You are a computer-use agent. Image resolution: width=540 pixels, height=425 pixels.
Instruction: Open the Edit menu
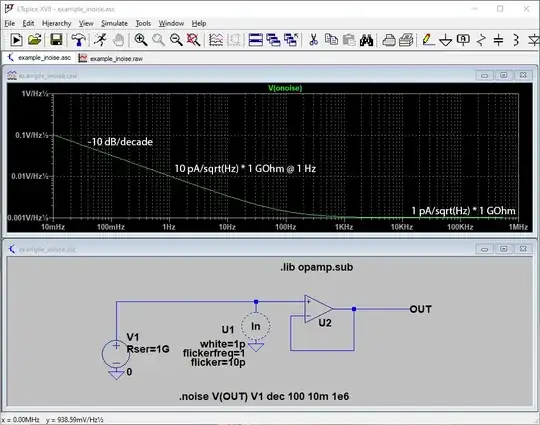point(28,23)
